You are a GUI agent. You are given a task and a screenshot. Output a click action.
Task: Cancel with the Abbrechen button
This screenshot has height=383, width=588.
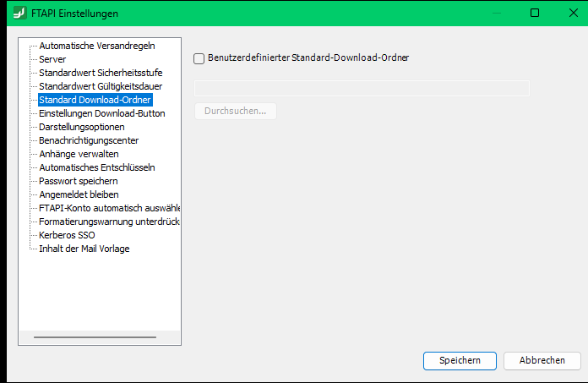[542, 360]
